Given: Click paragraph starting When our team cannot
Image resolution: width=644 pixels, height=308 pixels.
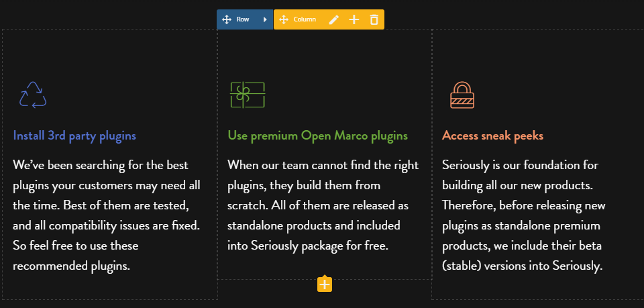Looking at the screenshot, I should (323, 205).
